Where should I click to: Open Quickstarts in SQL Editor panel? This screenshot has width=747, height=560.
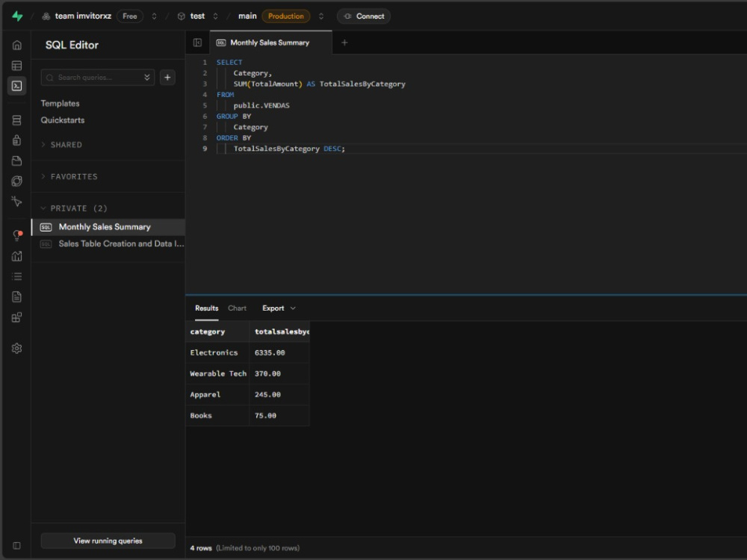[63, 120]
